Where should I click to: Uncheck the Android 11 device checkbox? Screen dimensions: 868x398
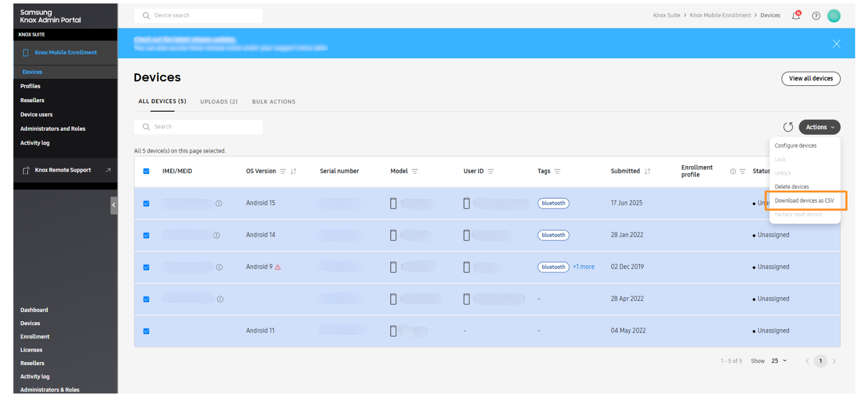point(146,331)
